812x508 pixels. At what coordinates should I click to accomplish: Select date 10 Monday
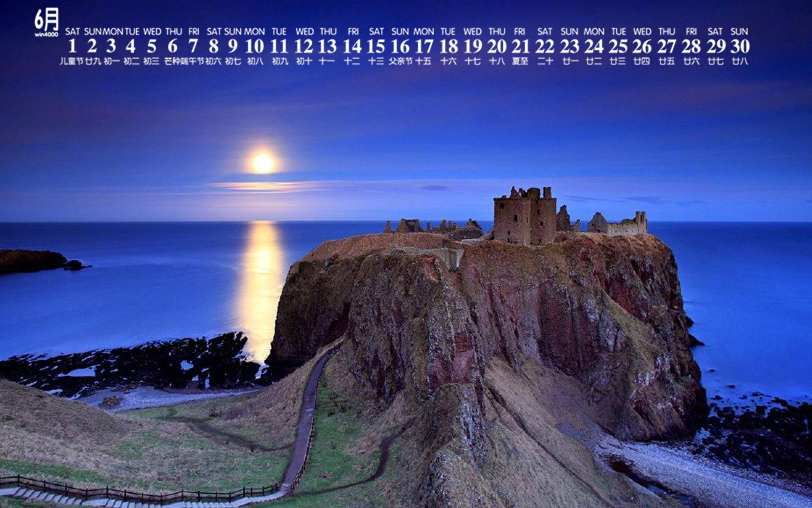[254, 46]
